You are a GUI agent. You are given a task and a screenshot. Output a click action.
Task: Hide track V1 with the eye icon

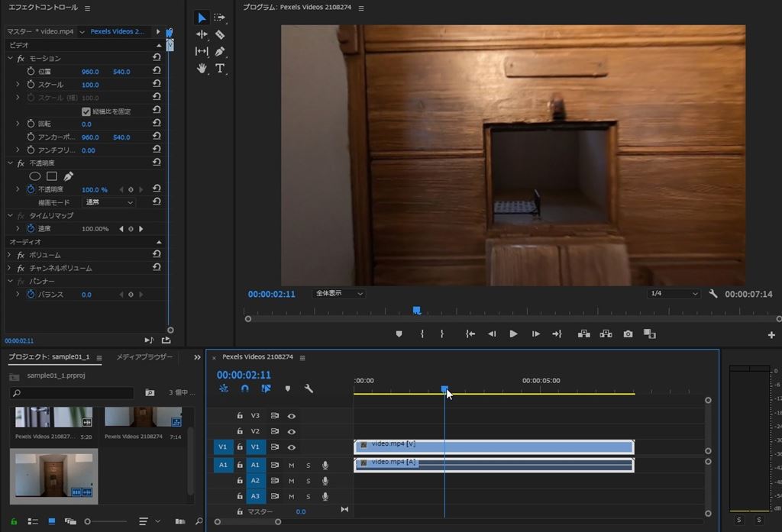[x=291, y=447]
